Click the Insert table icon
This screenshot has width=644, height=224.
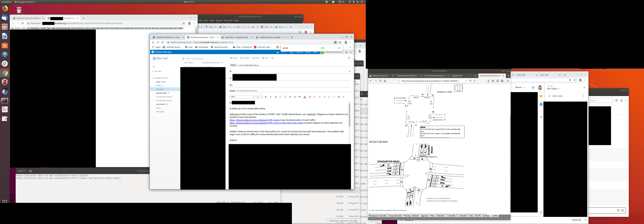pos(339,97)
